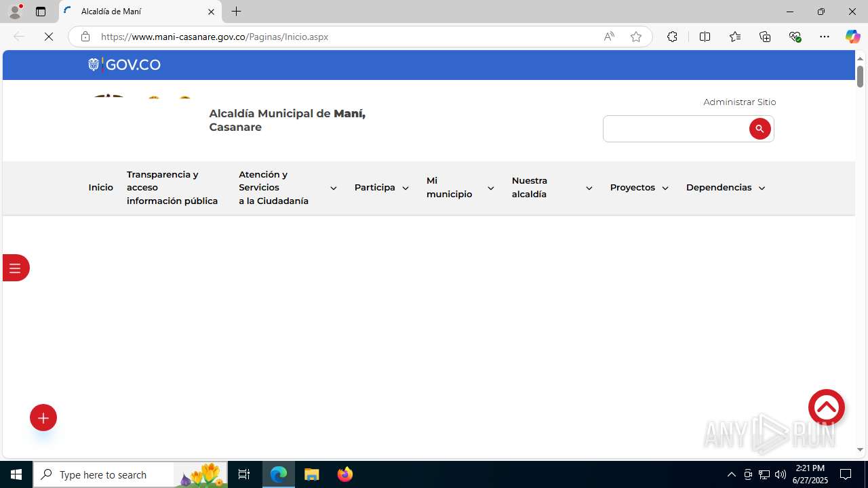Click the Administrar Sitio link

739,102
